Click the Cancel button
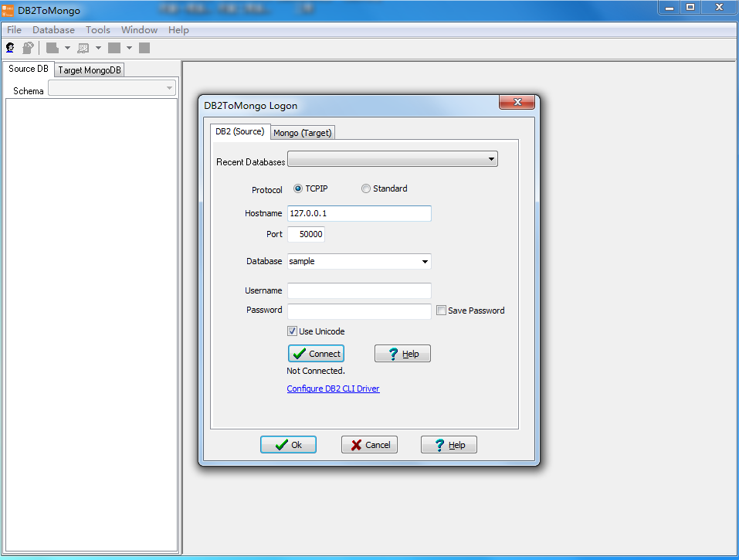 pyautogui.click(x=369, y=444)
